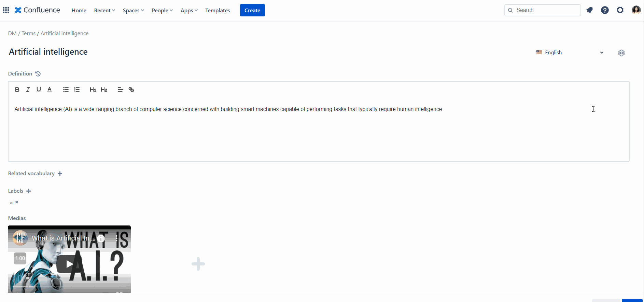This screenshot has height=302, width=644.
Task: Click the Create button
Action: (252, 10)
